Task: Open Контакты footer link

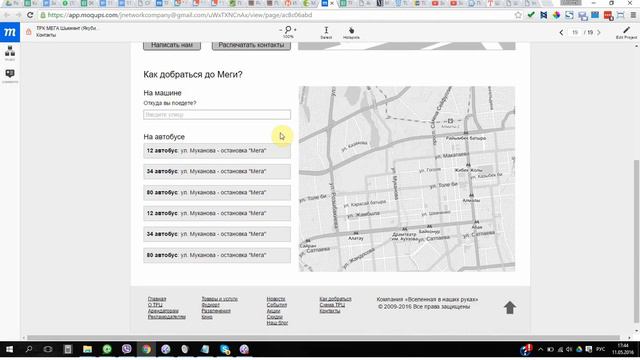Action: point(329,311)
